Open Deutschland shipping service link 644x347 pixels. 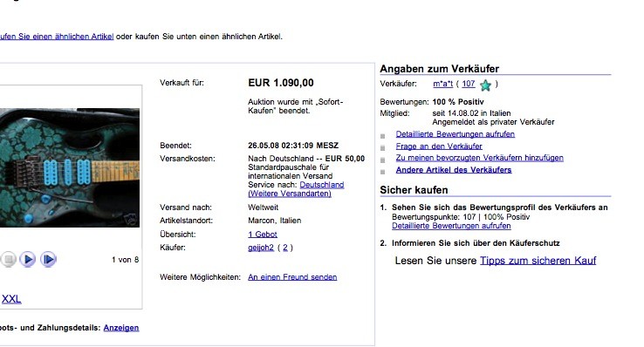[x=322, y=185]
